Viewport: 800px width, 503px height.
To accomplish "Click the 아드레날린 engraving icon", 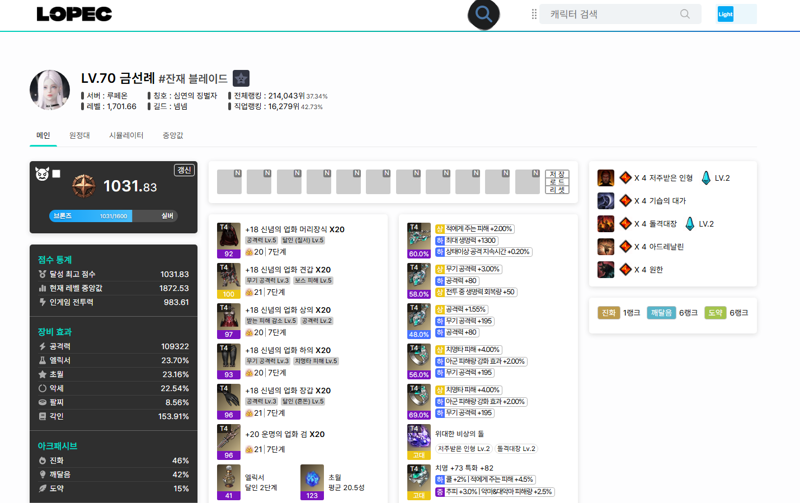I will coord(606,246).
